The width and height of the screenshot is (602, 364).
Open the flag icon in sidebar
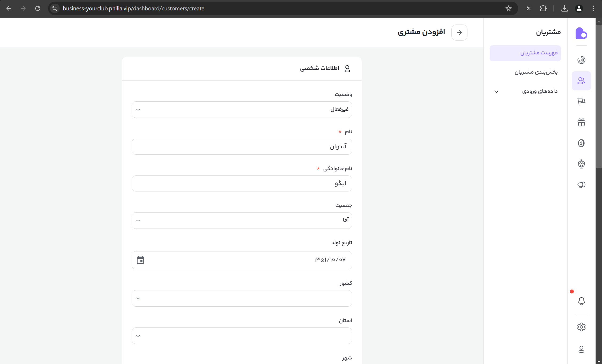[581, 101]
